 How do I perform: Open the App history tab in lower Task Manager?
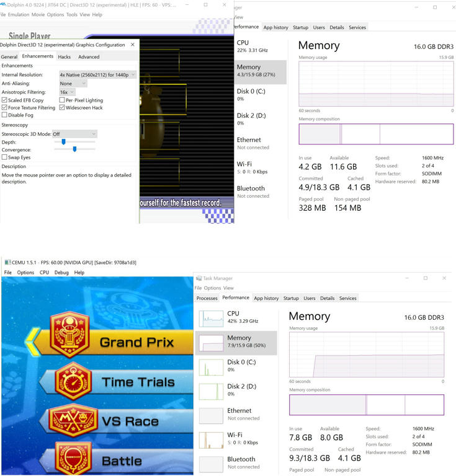point(266,298)
